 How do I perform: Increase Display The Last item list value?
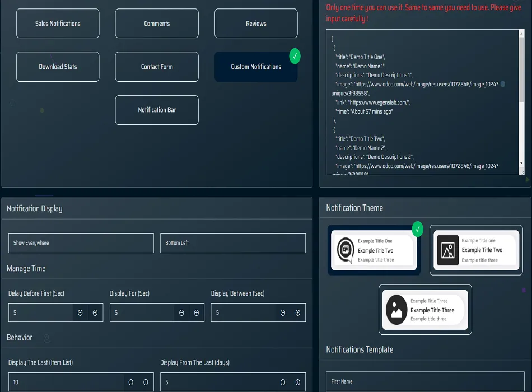coord(146,382)
